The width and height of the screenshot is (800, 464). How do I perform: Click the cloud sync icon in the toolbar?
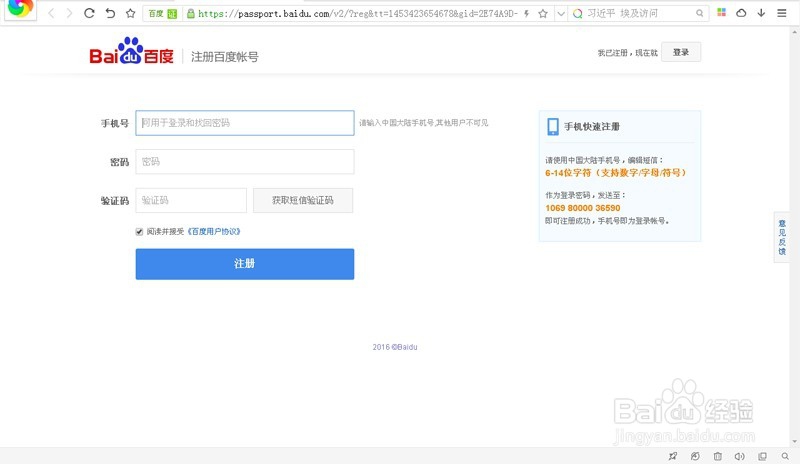(741, 13)
